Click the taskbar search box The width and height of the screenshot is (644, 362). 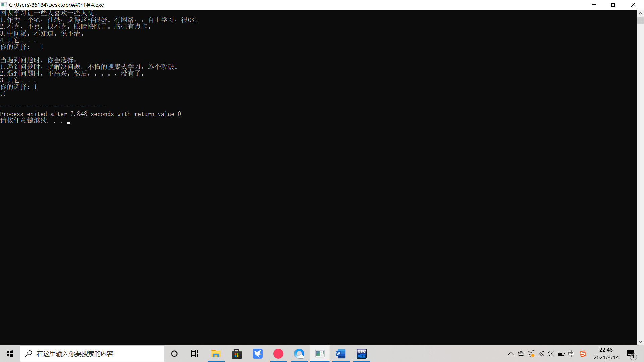click(92, 354)
